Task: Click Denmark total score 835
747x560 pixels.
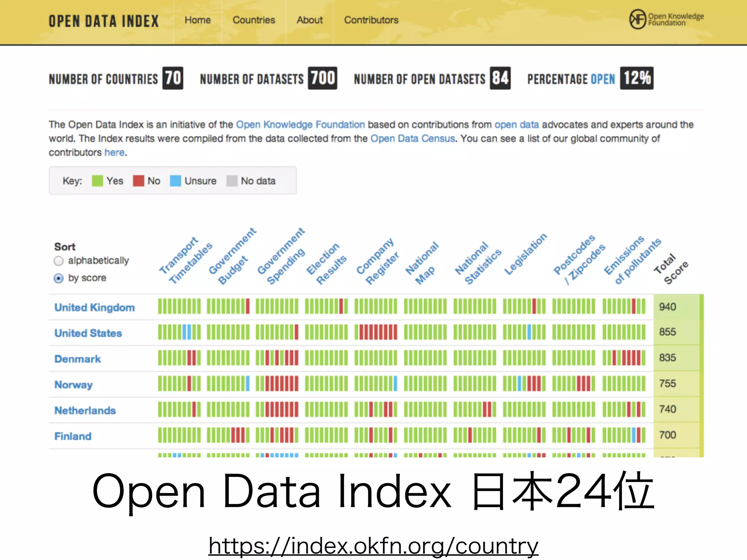Action: click(x=667, y=358)
